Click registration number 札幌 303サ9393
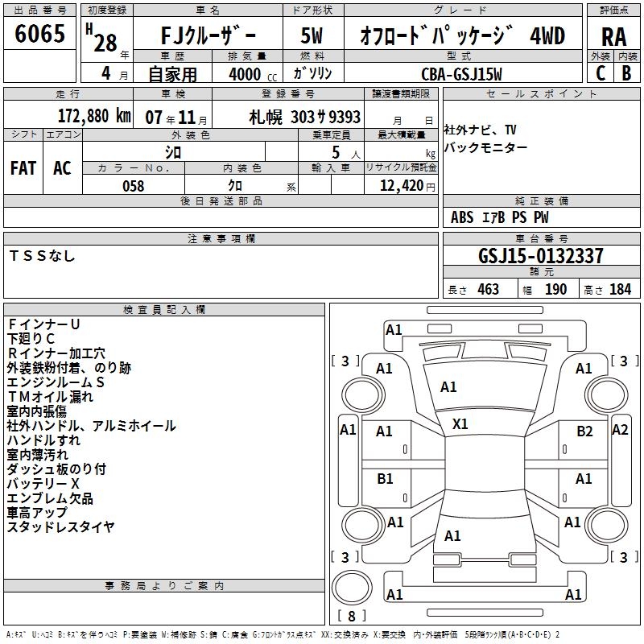 (x=305, y=117)
